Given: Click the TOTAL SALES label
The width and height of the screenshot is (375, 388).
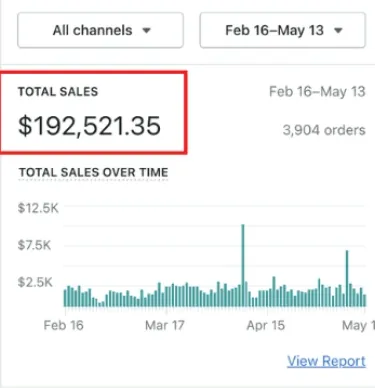Looking at the screenshot, I should coord(58,92).
